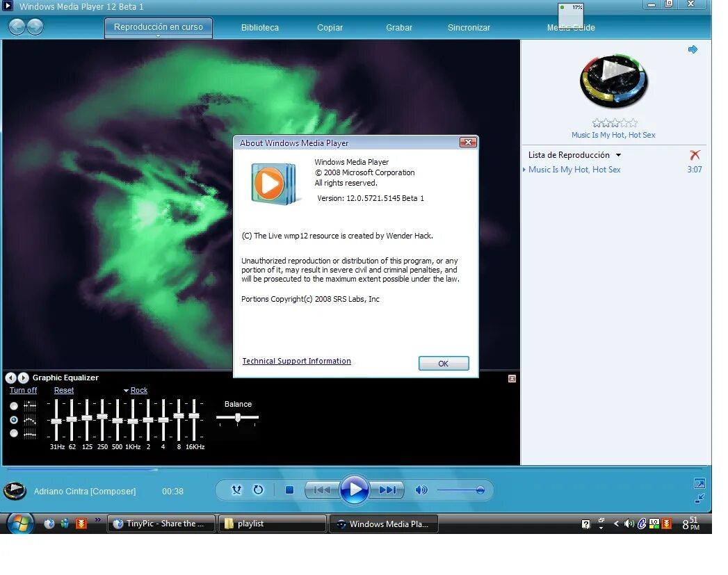Open the Rock preset dropdown
728x575 pixels.
pos(136,390)
